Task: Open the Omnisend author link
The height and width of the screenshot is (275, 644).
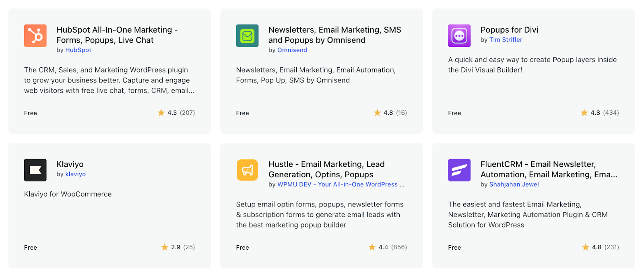Action: 292,50
